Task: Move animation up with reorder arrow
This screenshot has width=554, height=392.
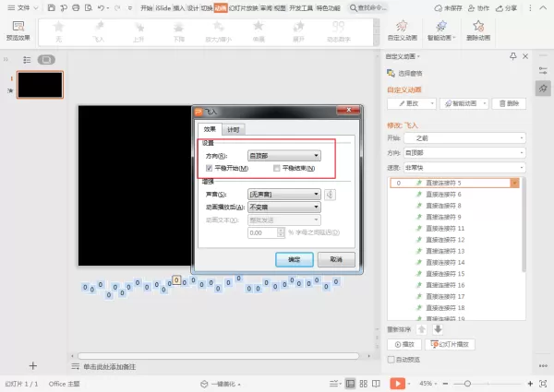Action: (x=422, y=329)
